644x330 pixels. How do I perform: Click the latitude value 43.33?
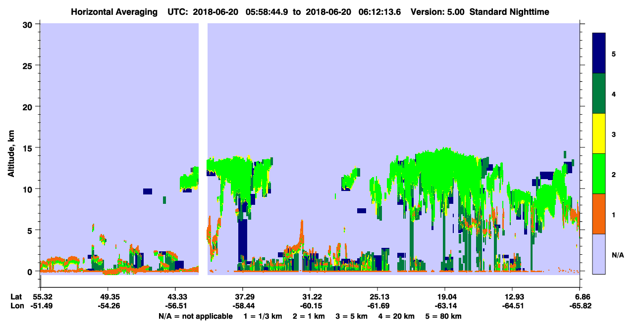175,297
